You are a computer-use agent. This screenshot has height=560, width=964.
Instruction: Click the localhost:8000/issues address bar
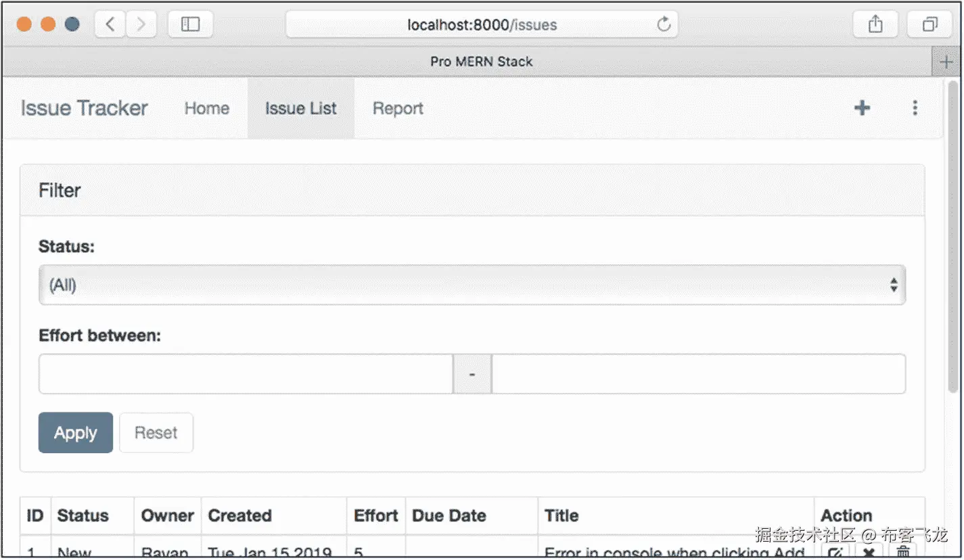tap(482, 25)
